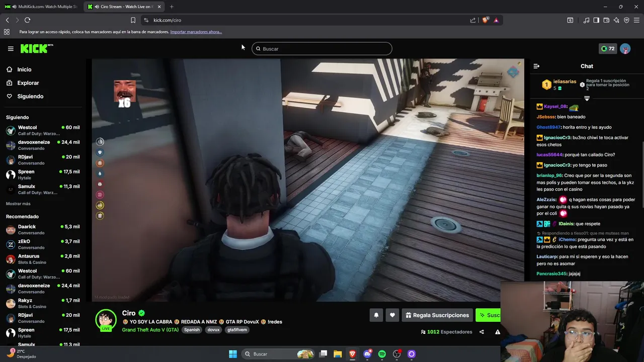Bookmark this page in address bar
This screenshot has width=644, height=362.
(x=133, y=20)
